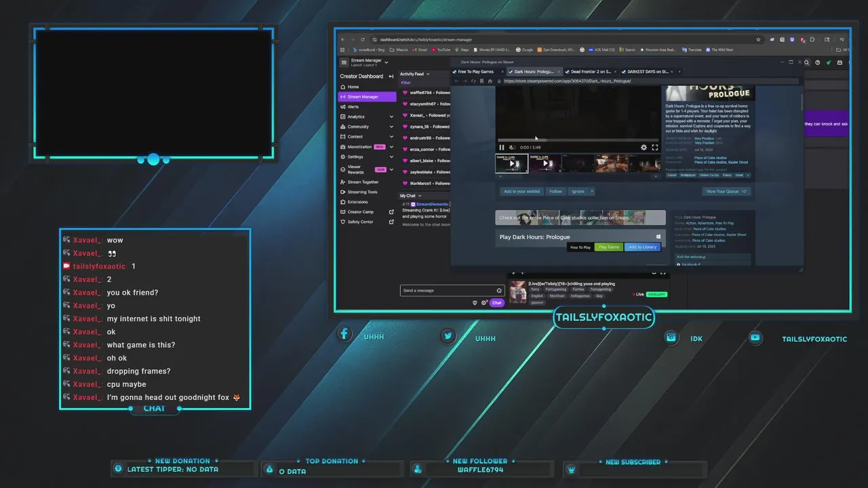Open the emoji picker in chat box
This screenshot has width=868, height=488.
pos(499,290)
